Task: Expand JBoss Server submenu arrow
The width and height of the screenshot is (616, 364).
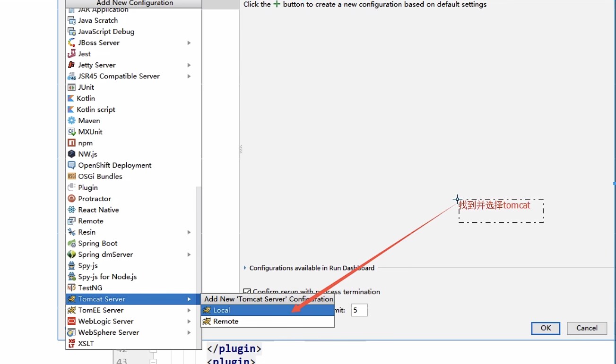Action: [189, 43]
